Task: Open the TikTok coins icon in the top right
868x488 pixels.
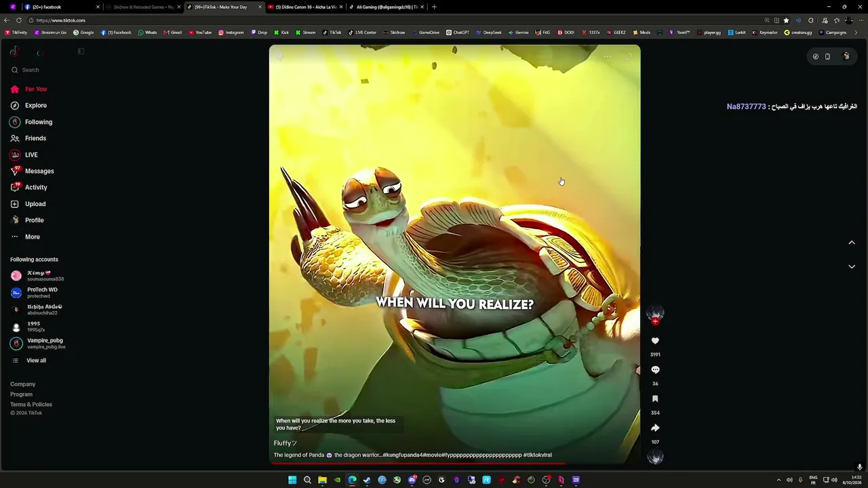Action: click(815, 56)
